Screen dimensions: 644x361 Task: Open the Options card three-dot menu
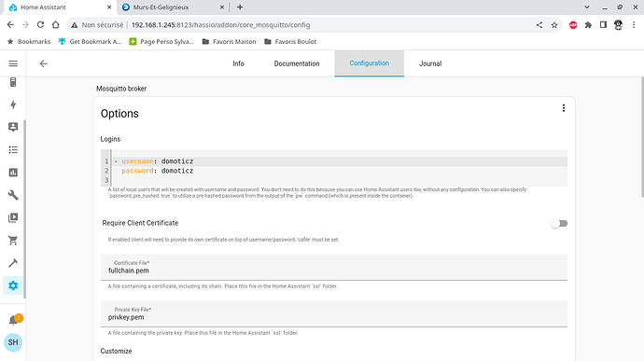(x=564, y=108)
